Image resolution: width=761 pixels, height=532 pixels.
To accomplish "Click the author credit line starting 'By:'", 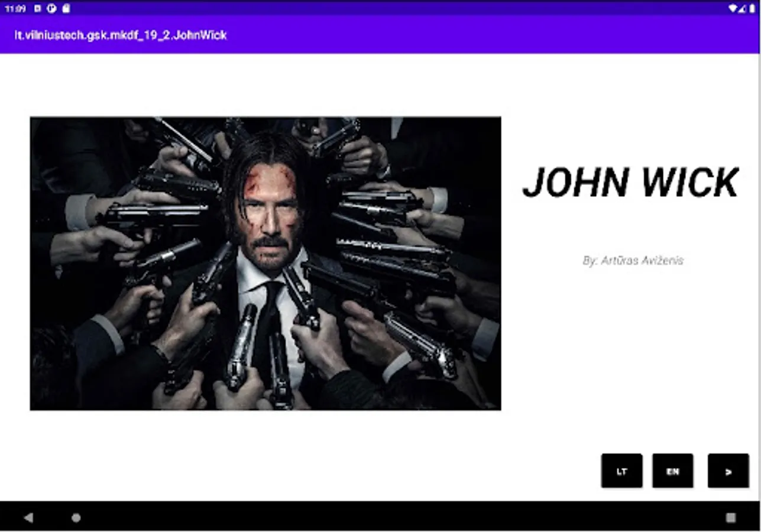I will pyautogui.click(x=633, y=261).
